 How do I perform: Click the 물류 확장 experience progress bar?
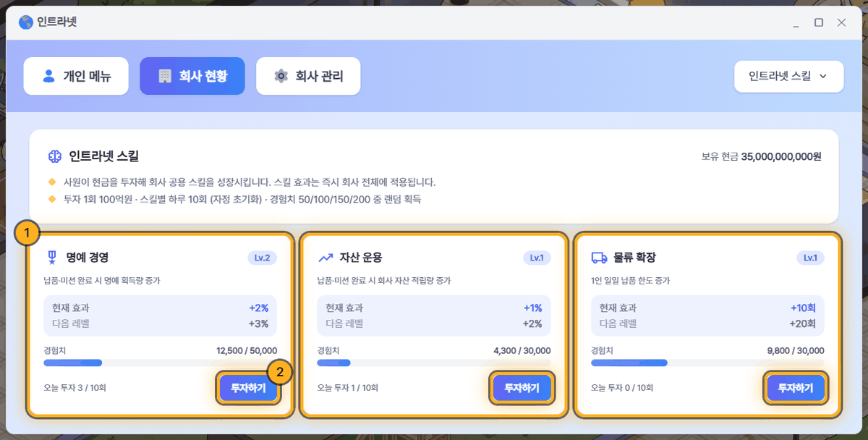707,363
